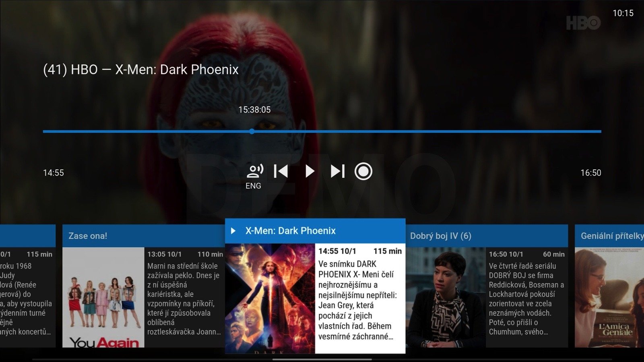This screenshot has width=644, height=362.
Task: Click the Dobrý boj episode thumbnail
Action: (446, 297)
